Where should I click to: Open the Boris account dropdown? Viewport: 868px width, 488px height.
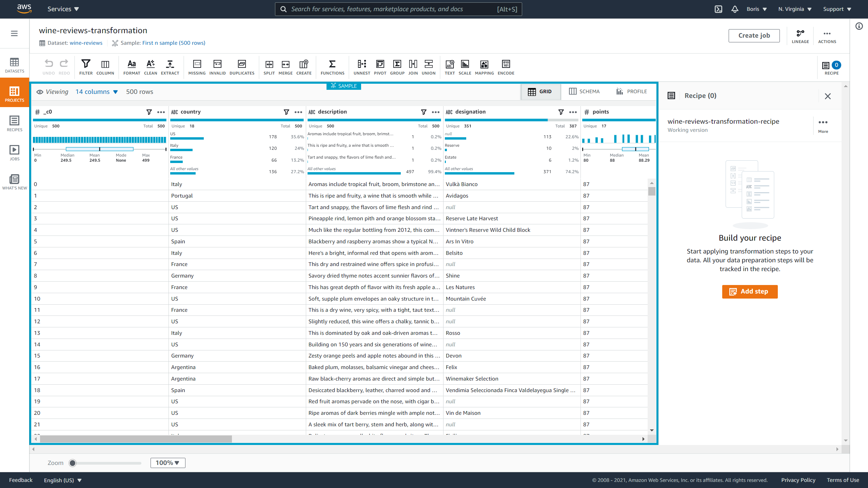[x=757, y=9]
